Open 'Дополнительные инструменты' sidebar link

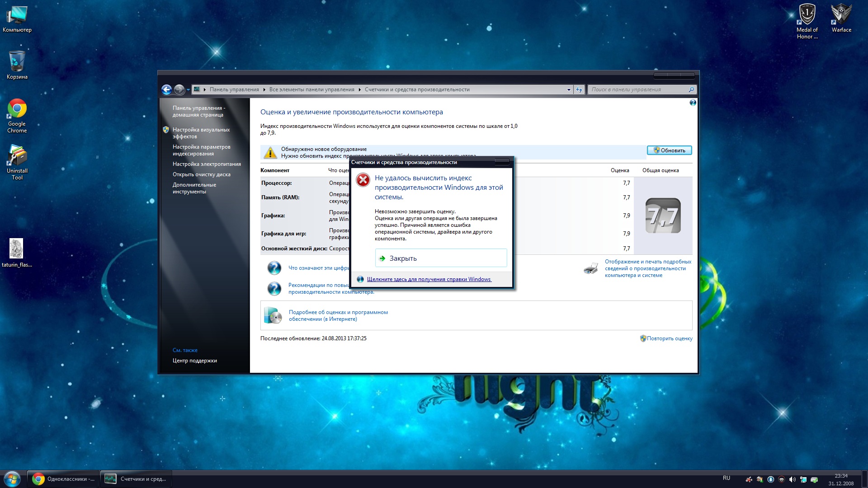coord(194,188)
